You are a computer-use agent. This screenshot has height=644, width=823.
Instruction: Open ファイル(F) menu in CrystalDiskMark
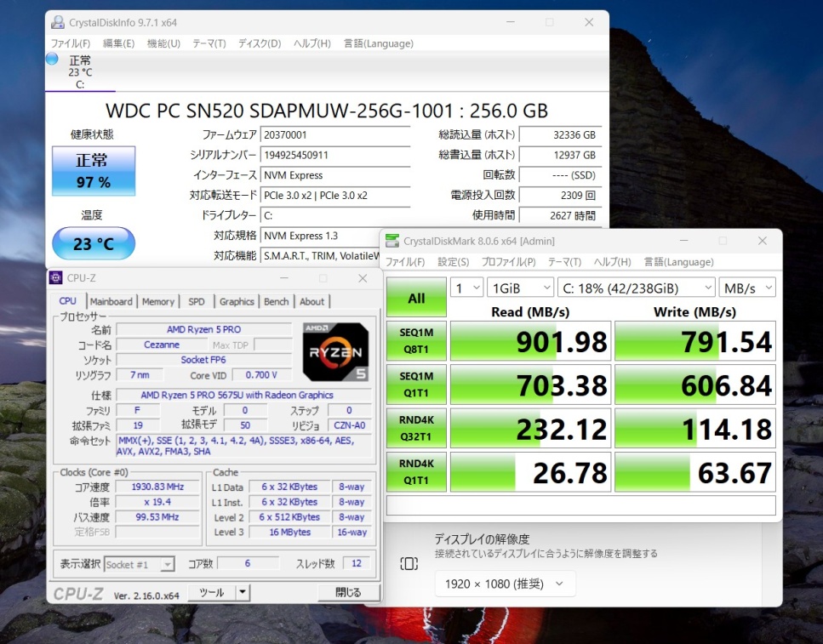[405, 262]
